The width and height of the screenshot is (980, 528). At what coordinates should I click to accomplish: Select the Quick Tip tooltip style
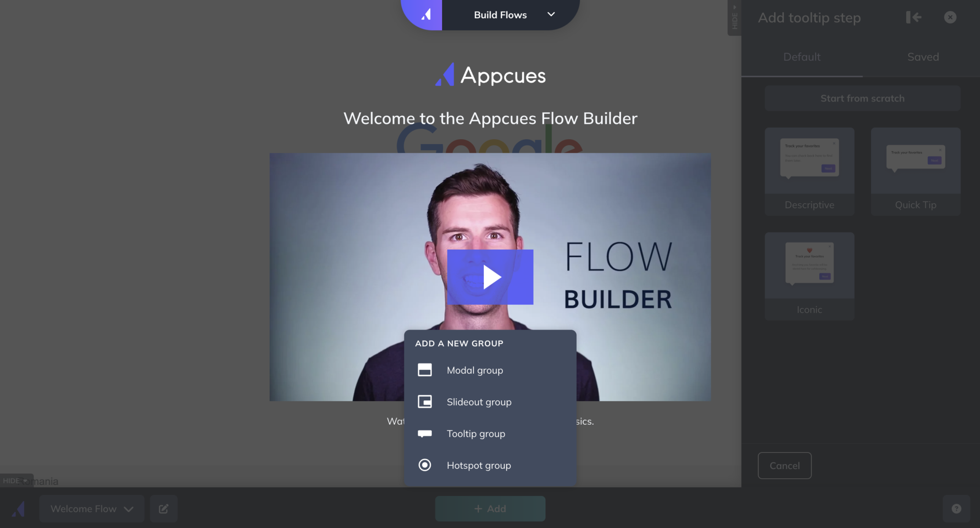914,171
